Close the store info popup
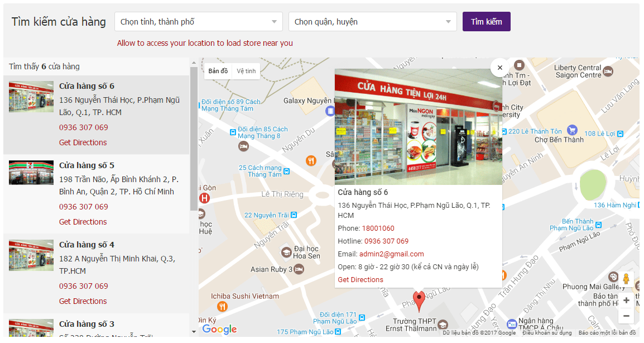Screen dimensions: 644x343 point(500,68)
